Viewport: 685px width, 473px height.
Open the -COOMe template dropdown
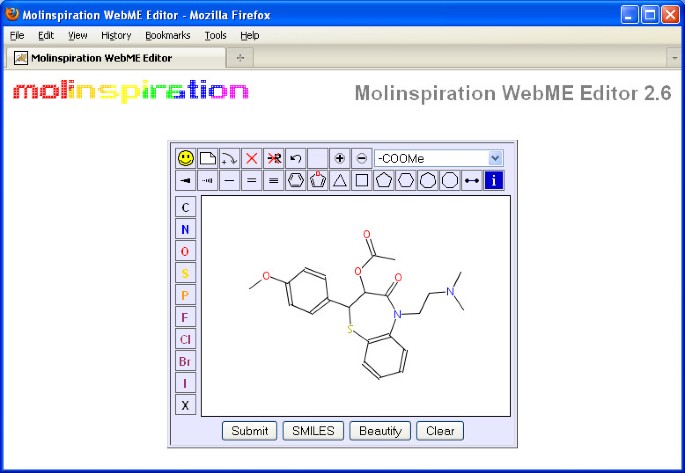coord(495,158)
